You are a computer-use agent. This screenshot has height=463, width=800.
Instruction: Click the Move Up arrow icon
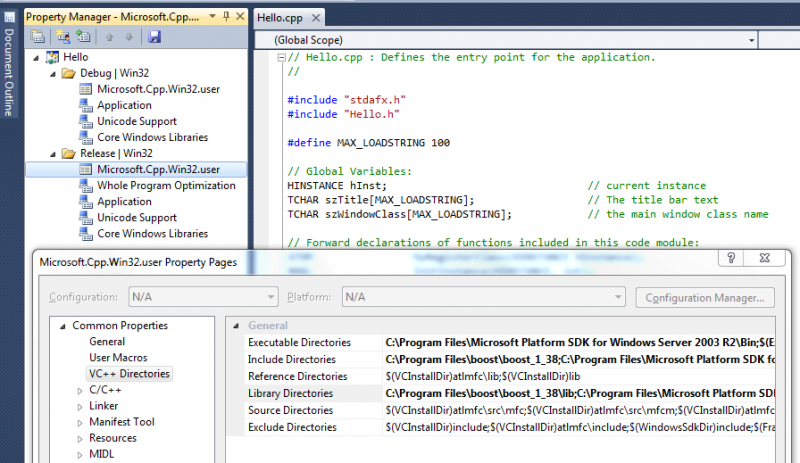click(x=109, y=37)
